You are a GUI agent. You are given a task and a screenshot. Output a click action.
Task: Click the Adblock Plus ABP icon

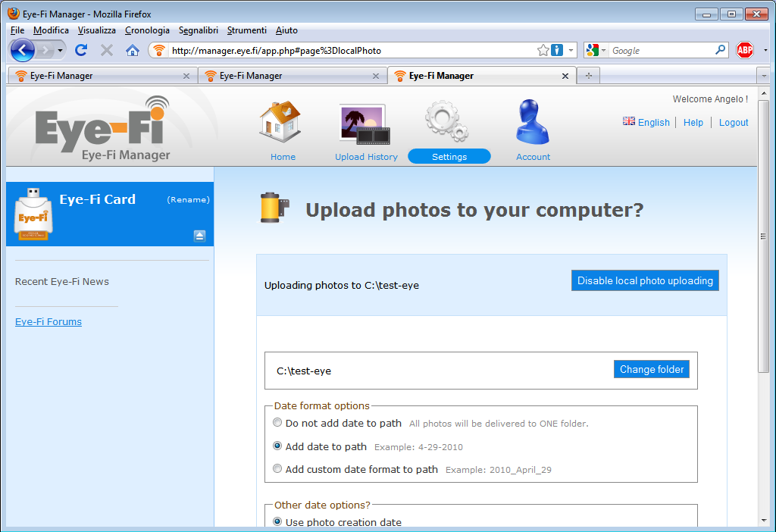pyautogui.click(x=745, y=50)
